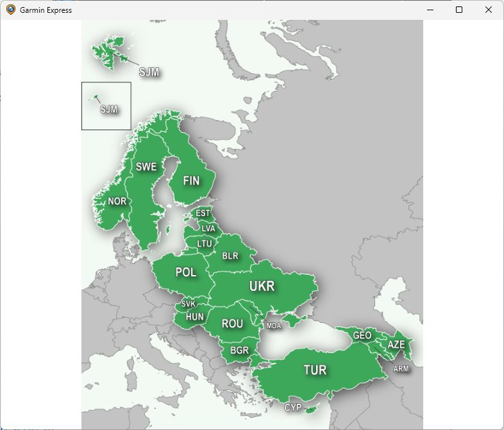Minimize the Garmin Express window
The image size is (504, 430).
429,10
